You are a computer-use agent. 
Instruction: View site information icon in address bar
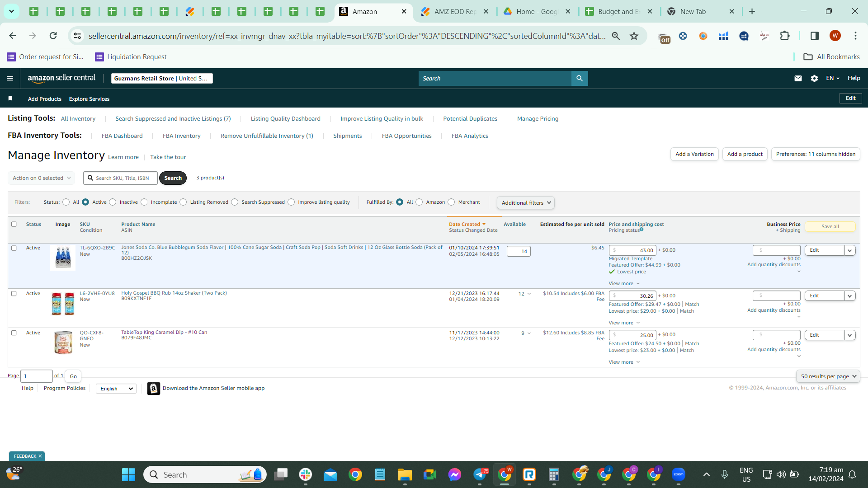pyautogui.click(x=78, y=36)
